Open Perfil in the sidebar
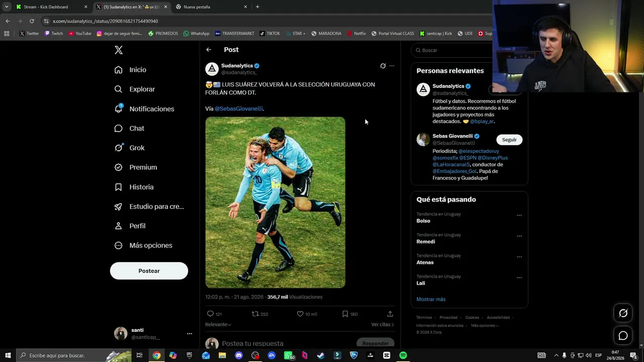This screenshot has height=362, width=644. [x=130, y=226]
